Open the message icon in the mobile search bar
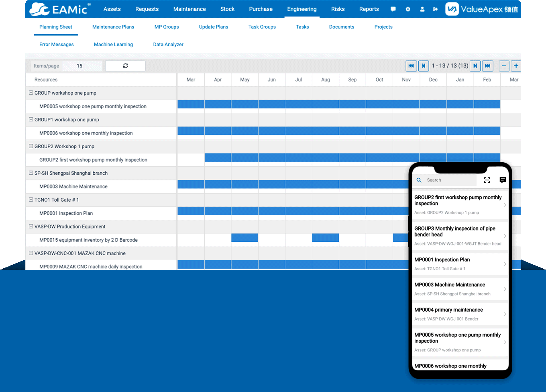Viewport: 546px width, 392px height. pyautogui.click(x=503, y=180)
